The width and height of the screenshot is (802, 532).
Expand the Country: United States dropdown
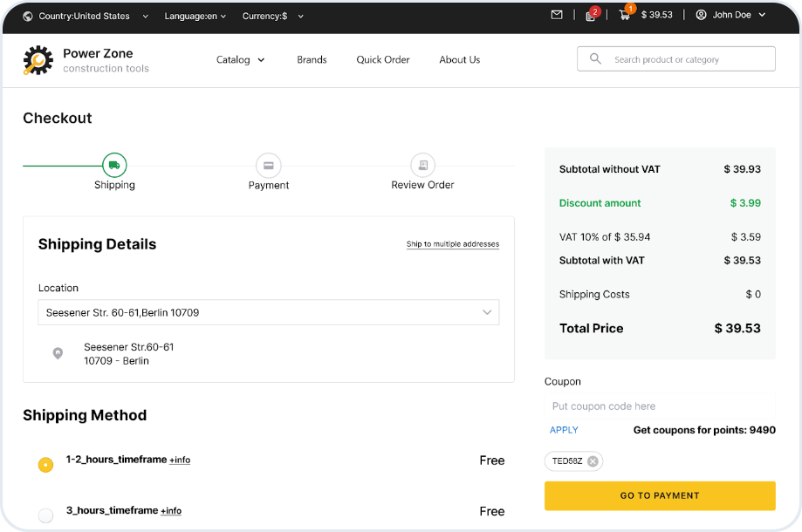pos(86,16)
